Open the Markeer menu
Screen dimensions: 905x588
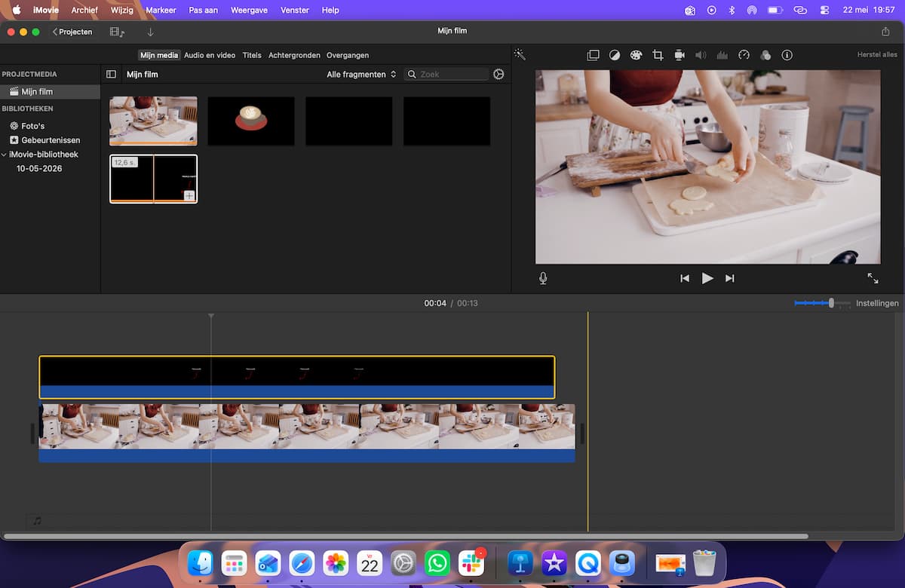coord(161,11)
